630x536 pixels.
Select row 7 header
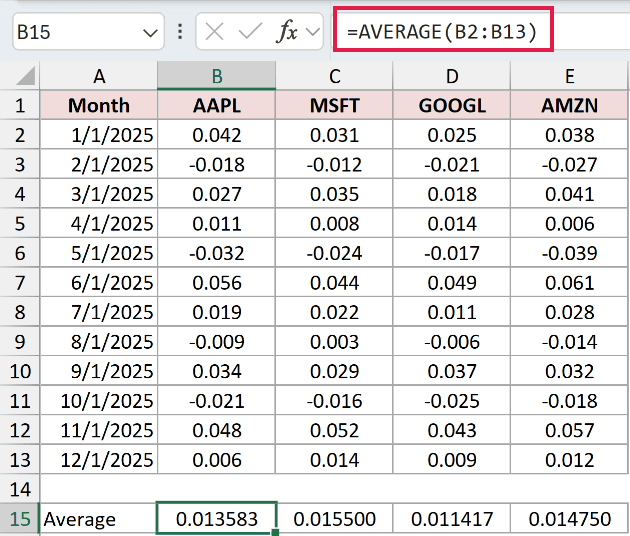click(x=20, y=283)
